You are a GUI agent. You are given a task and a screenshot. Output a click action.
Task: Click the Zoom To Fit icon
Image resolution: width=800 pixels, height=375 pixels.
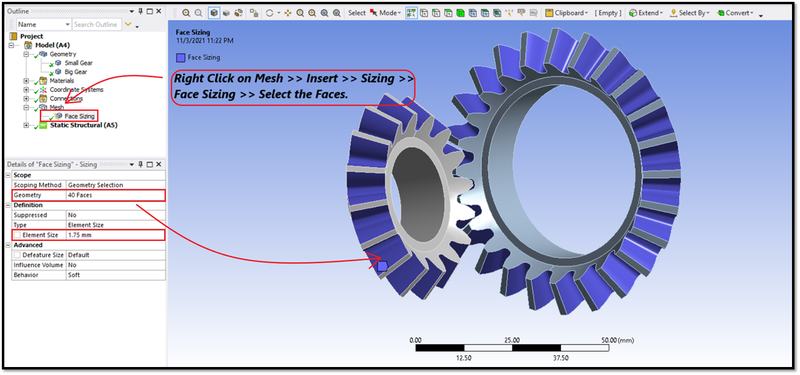(324, 13)
